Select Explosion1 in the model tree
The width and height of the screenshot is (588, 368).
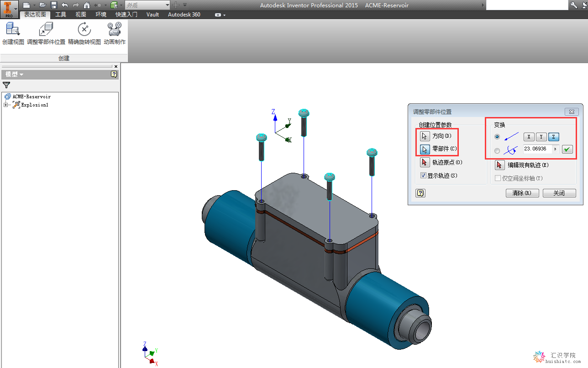35,105
